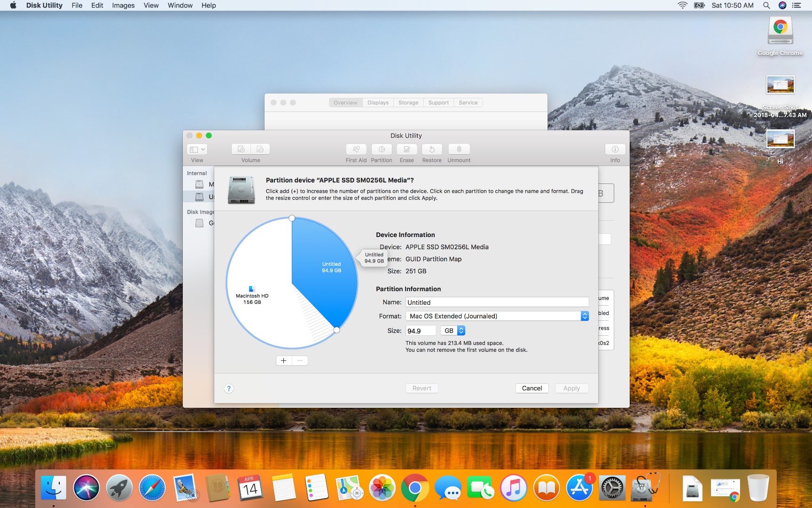Open the View menu in menu bar
Screen dimensions: 812x508
[151, 5]
